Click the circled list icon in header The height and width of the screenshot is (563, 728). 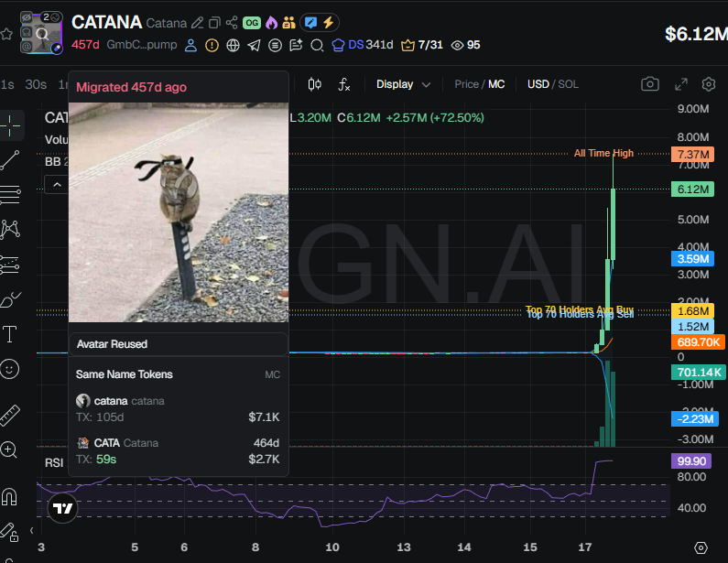(275, 46)
